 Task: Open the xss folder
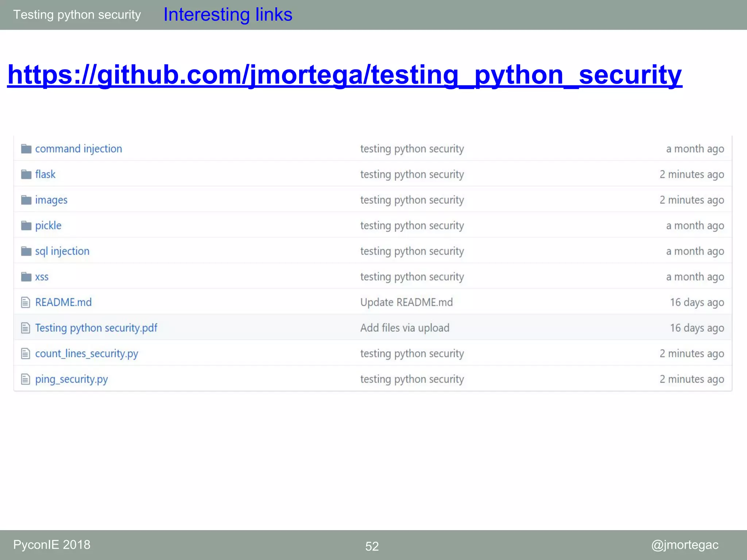[x=42, y=277]
